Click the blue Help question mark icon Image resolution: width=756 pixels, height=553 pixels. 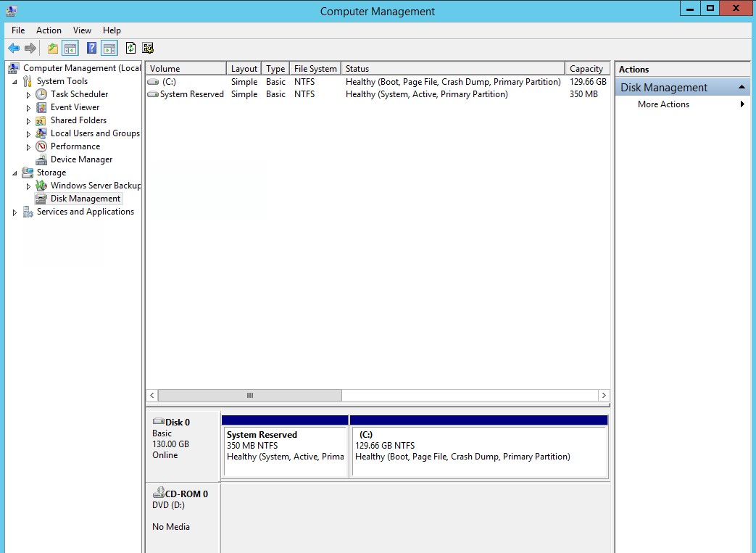(x=91, y=48)
